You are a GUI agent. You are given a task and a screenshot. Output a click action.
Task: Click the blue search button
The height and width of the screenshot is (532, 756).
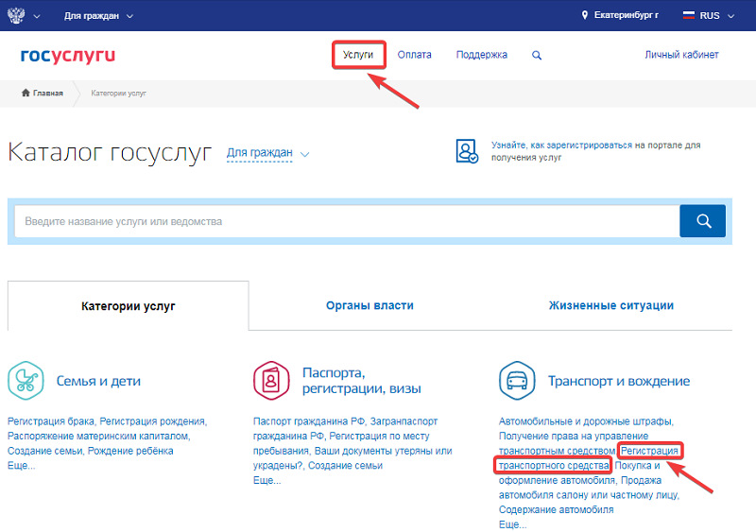702,221
